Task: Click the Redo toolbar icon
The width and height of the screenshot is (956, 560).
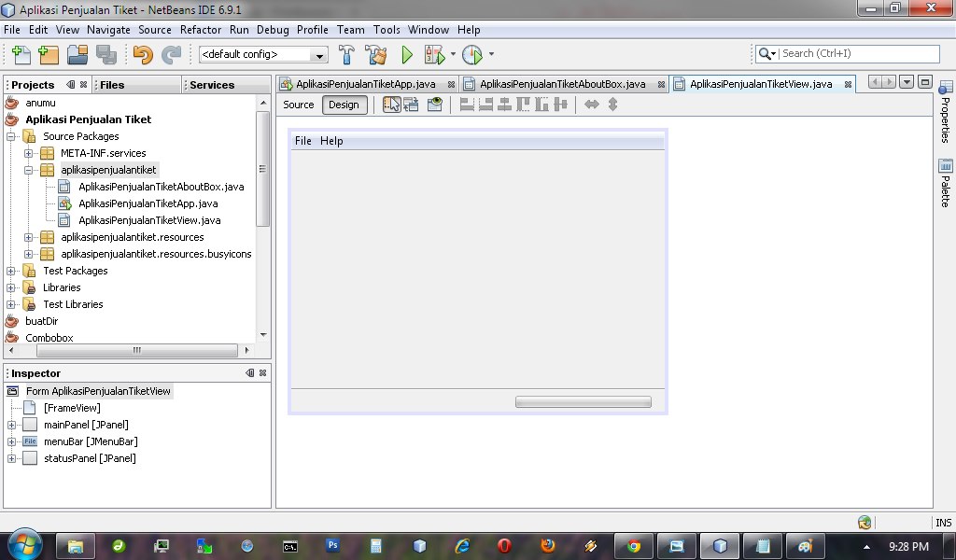Action: click(x=171, y=53)
